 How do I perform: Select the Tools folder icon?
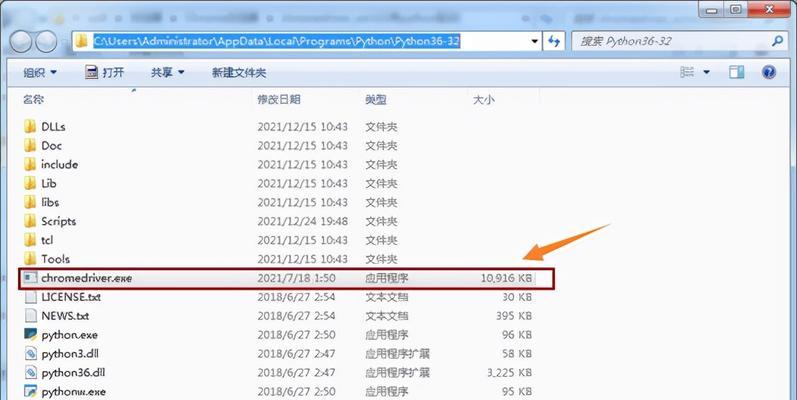pyautogui.click(x=30, y=259)
